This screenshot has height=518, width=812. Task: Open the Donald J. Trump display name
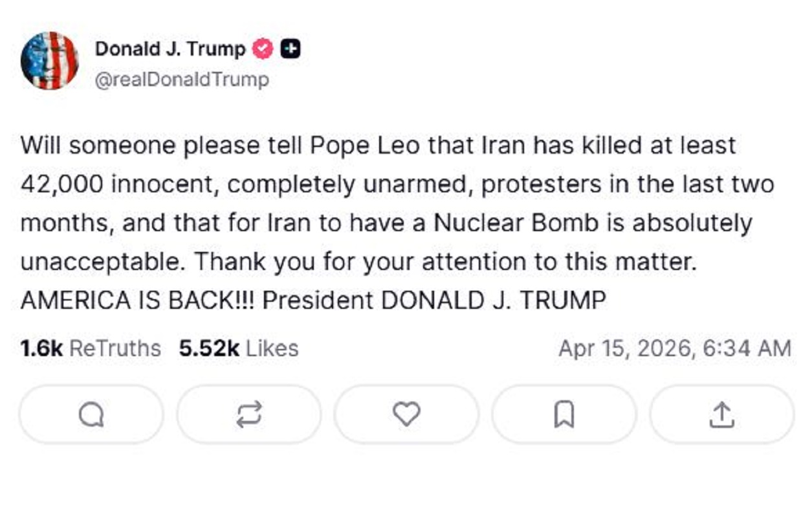pos(170,49)
